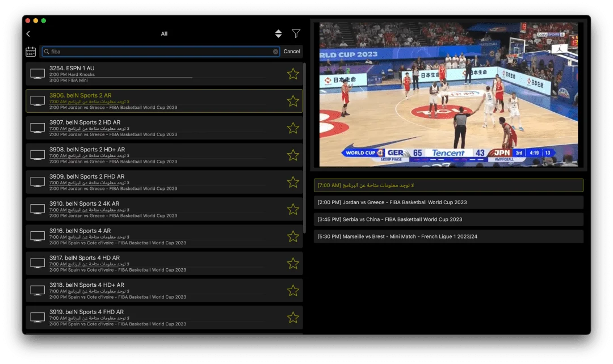The image size is (613, 364).
Task: Click the TV icon of 3907. beIN Sports 2 HD AR
Action: 37,128
